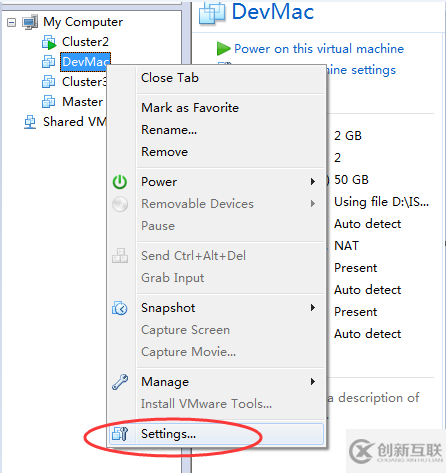Click the Shared VMs icon
Viewport: 446px width, 473px height.
coord(30,122)
